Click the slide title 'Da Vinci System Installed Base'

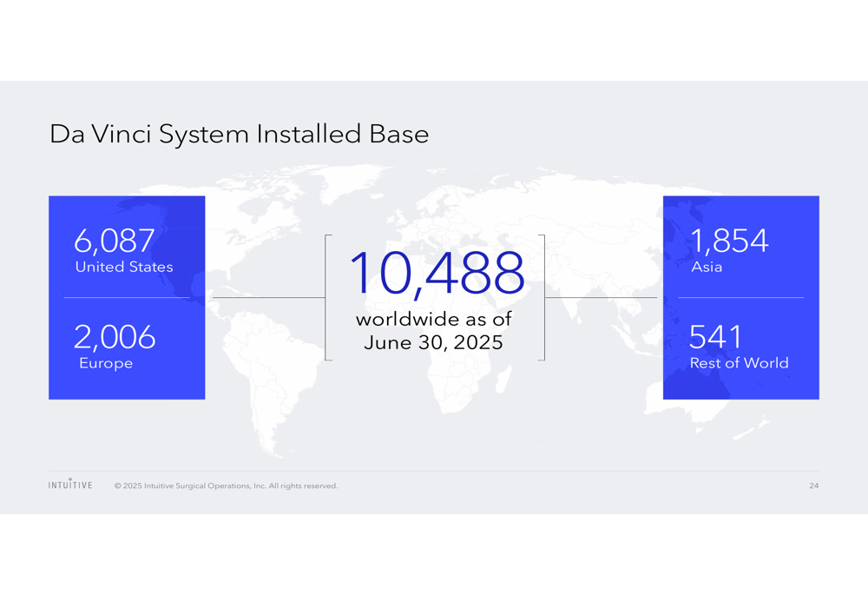(x=240, y=134)
